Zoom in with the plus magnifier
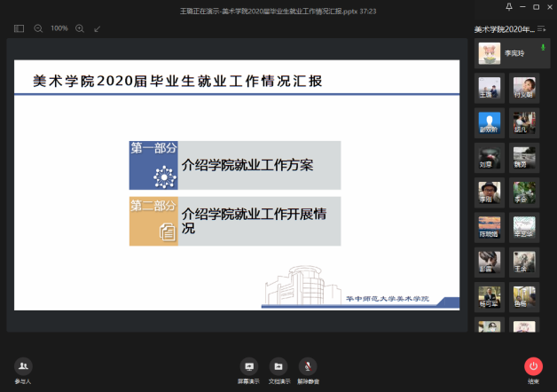 coord(80,28)
